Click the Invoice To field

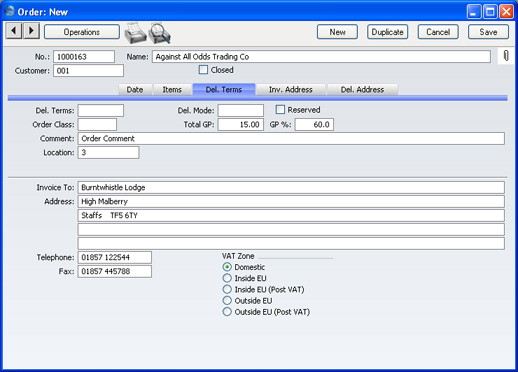coord(291,187)
